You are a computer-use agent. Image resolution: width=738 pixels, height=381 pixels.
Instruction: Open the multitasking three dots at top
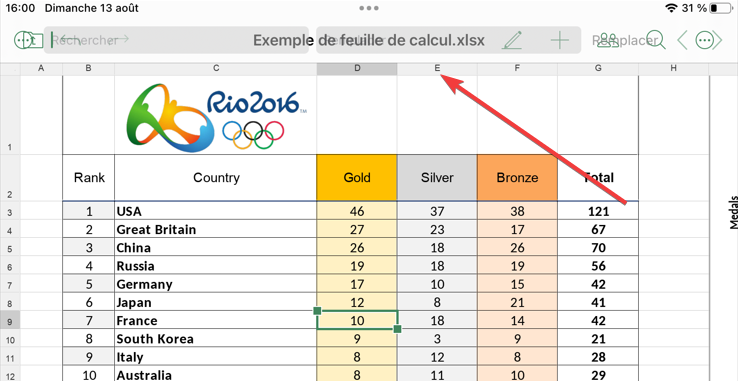pos(369,8)
